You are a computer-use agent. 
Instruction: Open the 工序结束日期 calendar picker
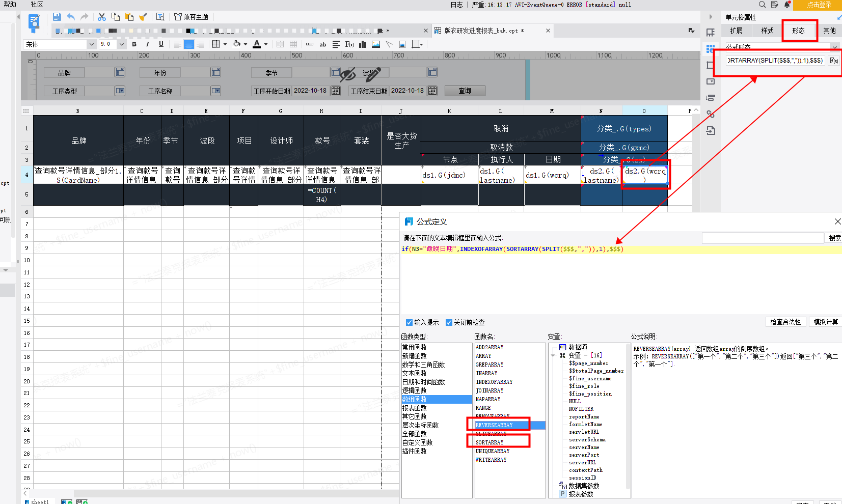[432, 91]
